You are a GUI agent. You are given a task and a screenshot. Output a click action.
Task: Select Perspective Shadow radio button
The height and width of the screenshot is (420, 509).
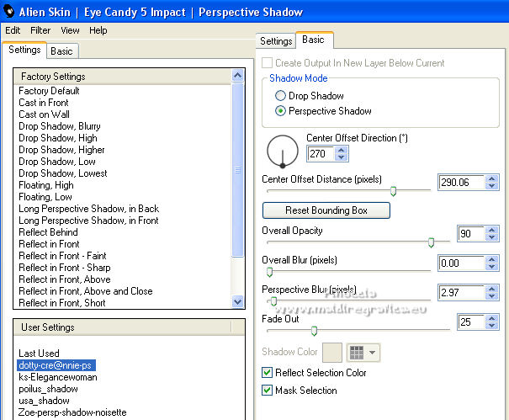coord(280,111)
